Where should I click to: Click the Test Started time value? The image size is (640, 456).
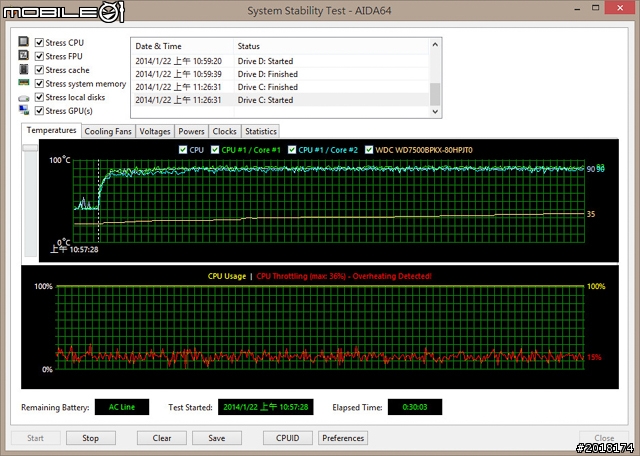point(266,407)
